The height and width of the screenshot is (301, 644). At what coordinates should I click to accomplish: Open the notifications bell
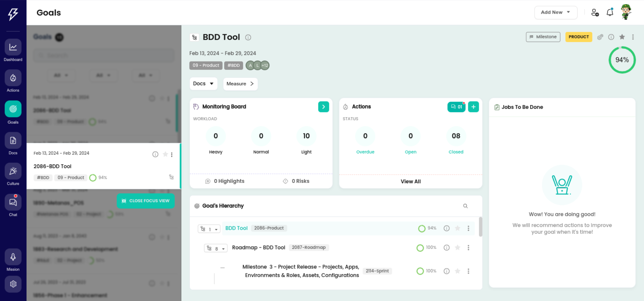610,12
